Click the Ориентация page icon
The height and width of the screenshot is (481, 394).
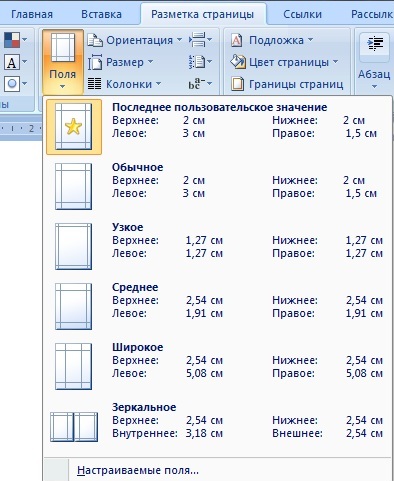click(95, 40)
